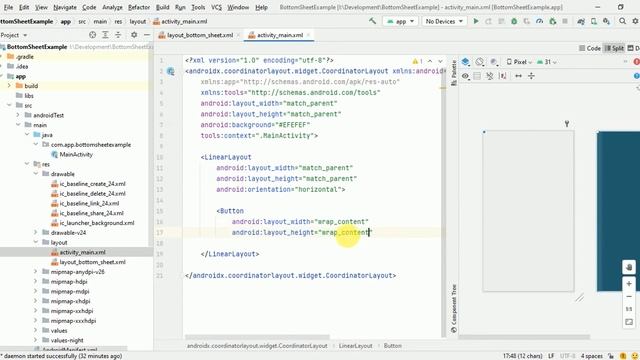The image size is (640, 360).
Task: Open the Project view selector dropdown
Action: pyautogui.click(x=13, y=35)
